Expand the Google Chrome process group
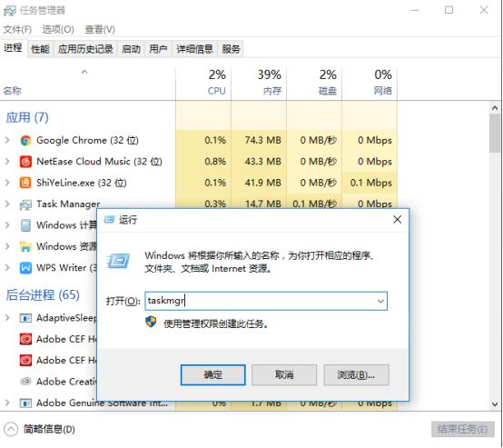The width and height of the screenshot is (503, 448). [7, 140]
